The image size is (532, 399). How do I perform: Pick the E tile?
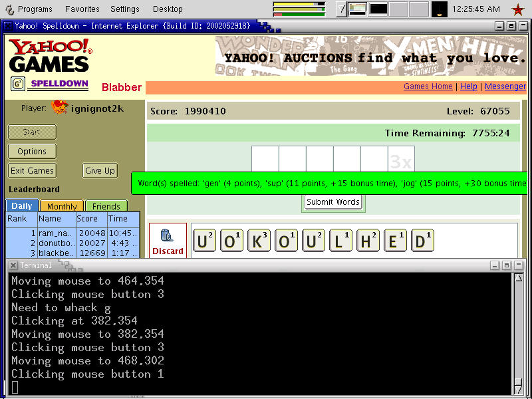(395, 241)
